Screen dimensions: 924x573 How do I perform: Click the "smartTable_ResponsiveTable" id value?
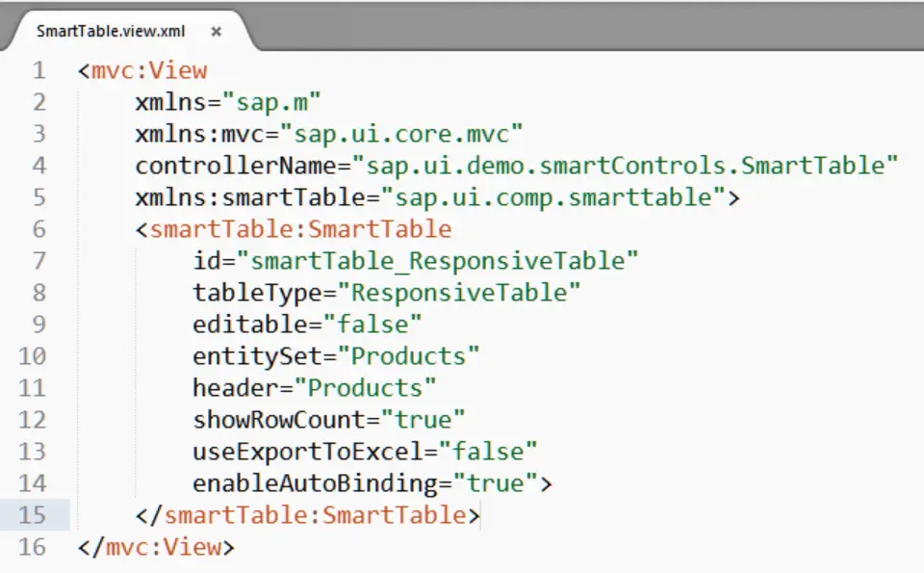point(444,261)
